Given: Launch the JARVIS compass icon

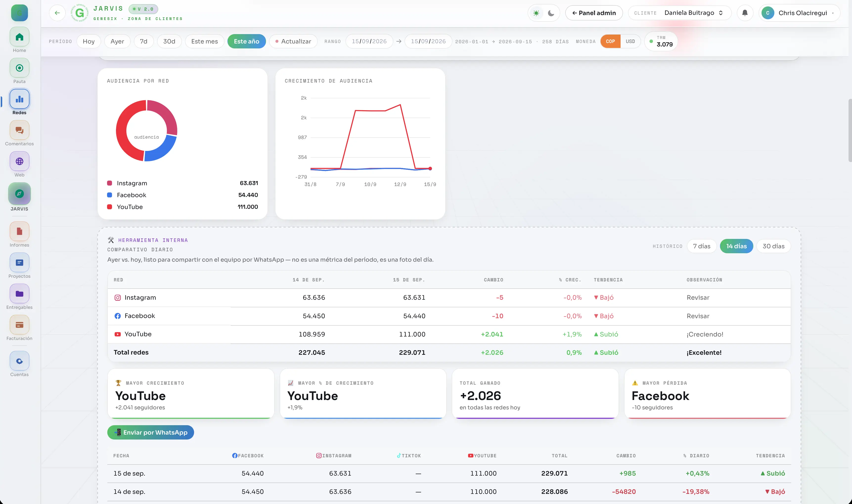Looking at the screenshot, I should (x=19, y=194).
